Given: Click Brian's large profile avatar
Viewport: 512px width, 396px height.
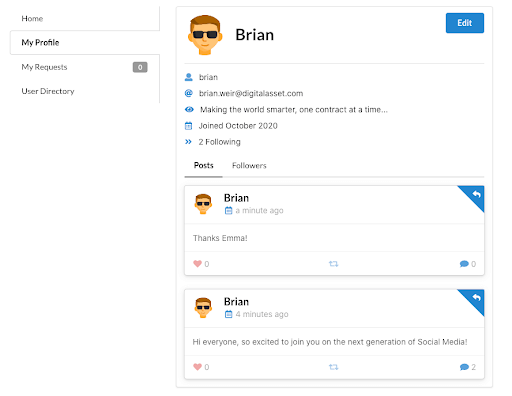Looking at the screenshot, I should point(205,35).
